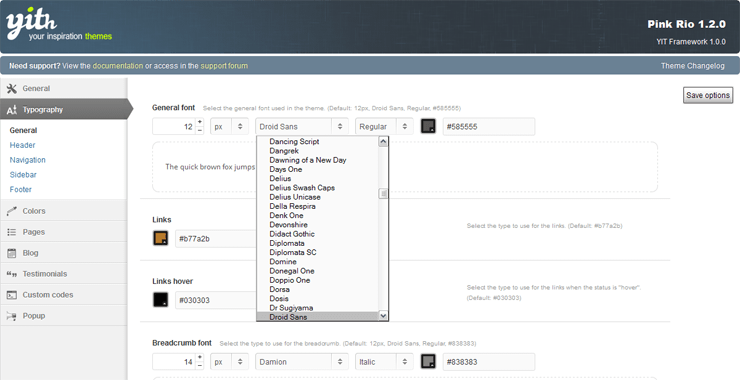Click the Testimonials quote icon
The image size is (740, 380).
pos(12,274)
